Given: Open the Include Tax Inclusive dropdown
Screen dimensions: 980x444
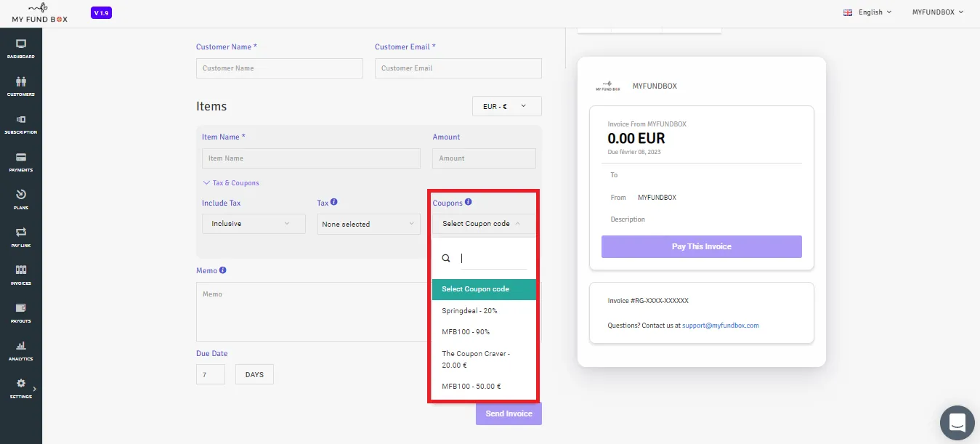Looking at the screenshot, I should [x=254, y=224].
